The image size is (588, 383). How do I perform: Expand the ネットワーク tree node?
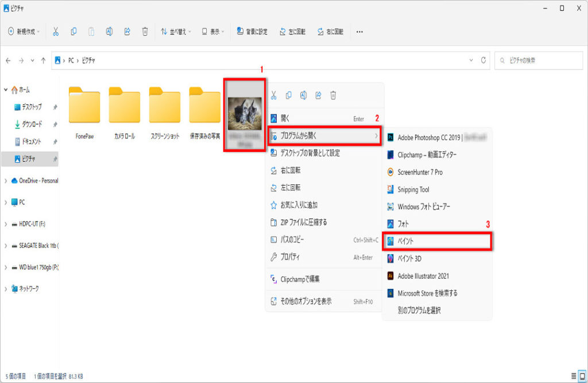click(x=6, y=289)
